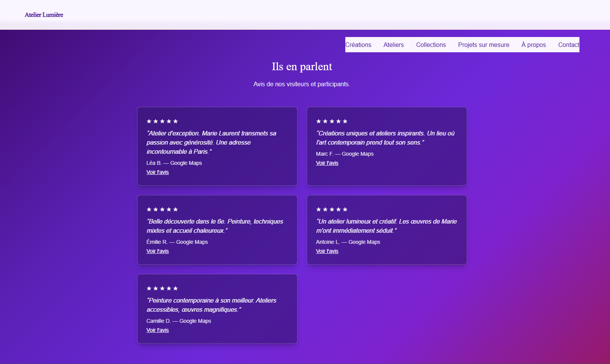Open the Créations menu item

pyautogui.click(x=358, y=45)
